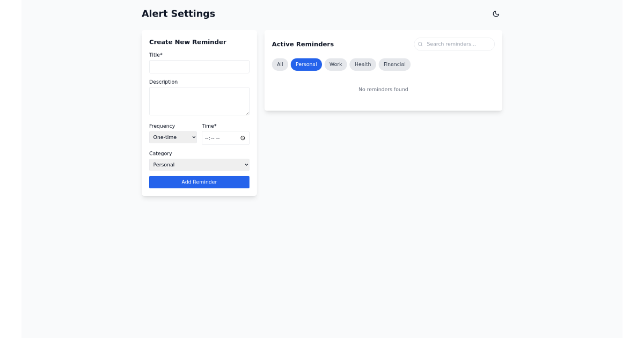The height and width of the screenshot is (338, 644).
Task: Enable the Health filter
Action: click(x=363, y=64)
